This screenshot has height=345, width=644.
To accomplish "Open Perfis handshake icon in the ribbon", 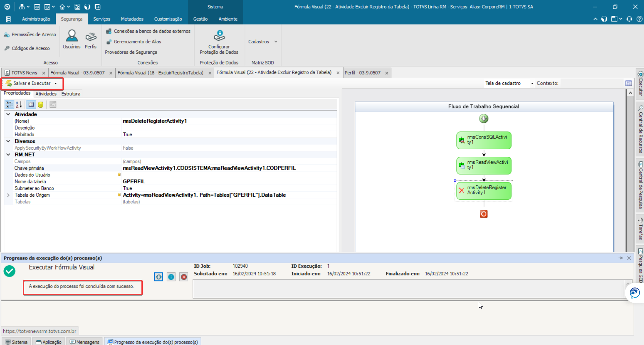I will coord(91,39).
